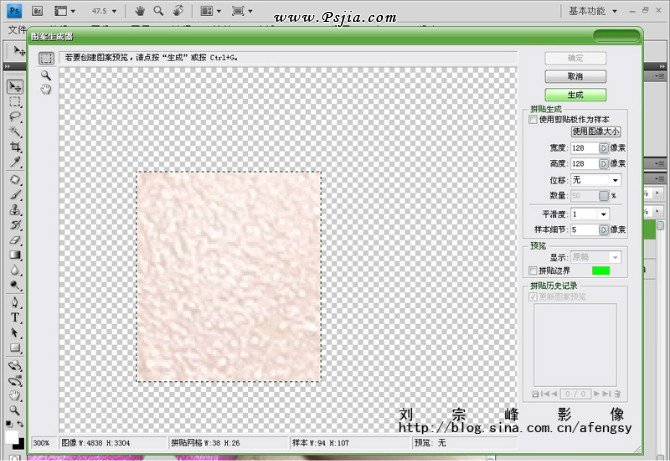
Task: Click the tile history delete trash icon
Action: tap(617, 393)
